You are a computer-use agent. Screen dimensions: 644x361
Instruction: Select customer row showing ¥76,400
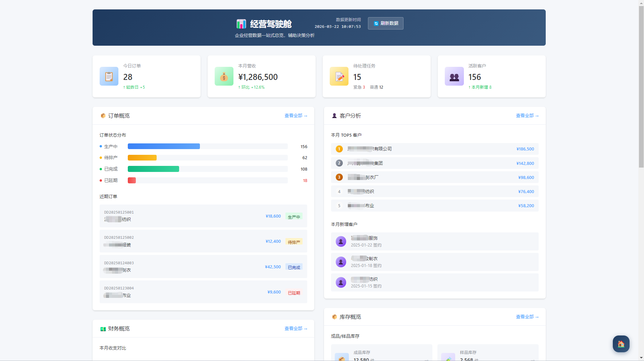point(435,191)
